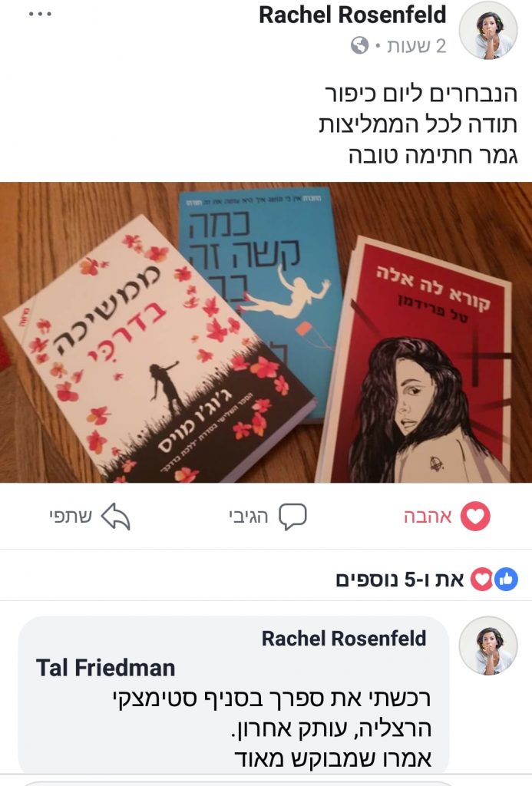
Task: Click the globe public privacy icon
Action: [x=359, y=45]
